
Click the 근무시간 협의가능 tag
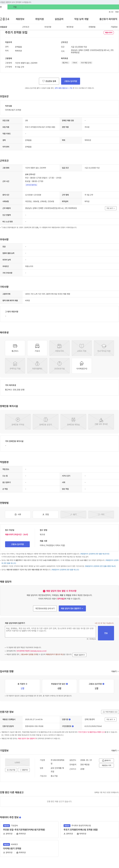(x=31, y=185)
